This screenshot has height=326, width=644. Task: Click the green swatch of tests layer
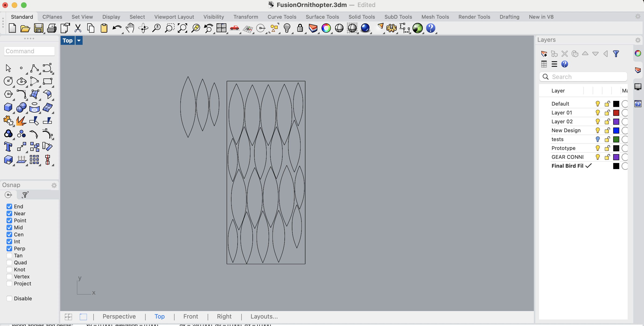click(x=616, y=139)
